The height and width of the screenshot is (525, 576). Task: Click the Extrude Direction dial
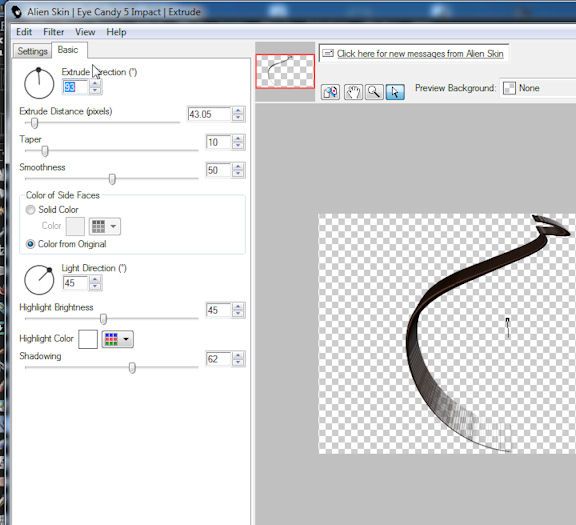tap(39, 84)
